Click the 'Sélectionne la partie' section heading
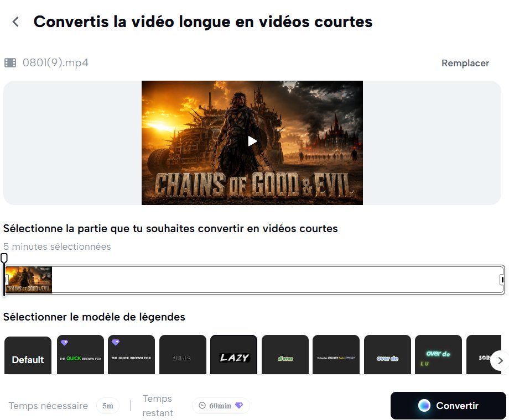 pyautogui.click(x=170, y=229)
